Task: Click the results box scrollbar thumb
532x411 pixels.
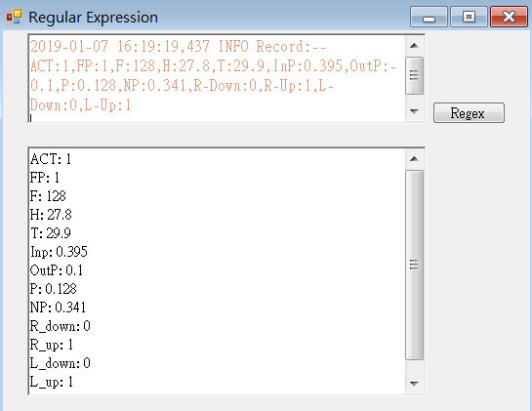Action: click(x=414, y=265)
